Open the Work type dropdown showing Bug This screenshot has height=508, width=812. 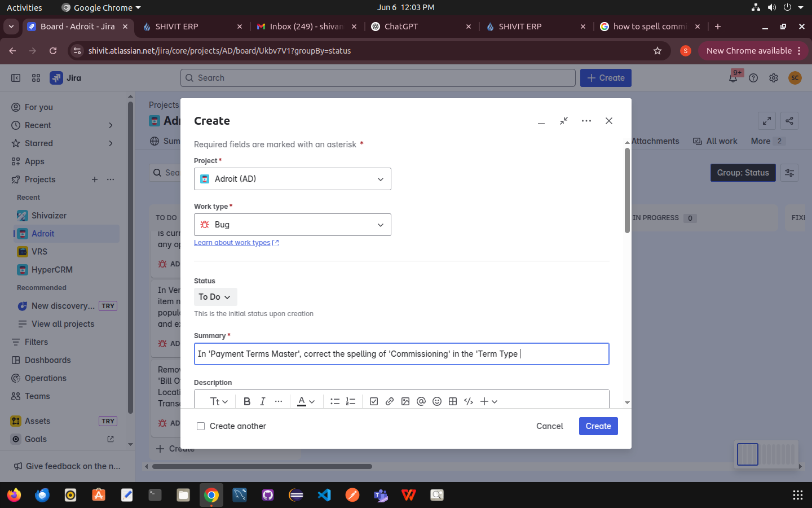click(292, 225)
